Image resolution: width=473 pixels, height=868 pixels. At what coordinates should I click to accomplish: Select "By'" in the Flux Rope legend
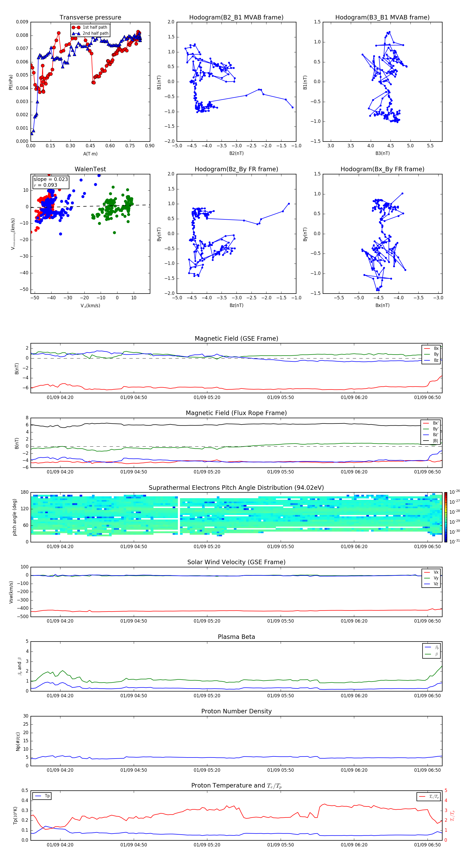coord(431,429)
